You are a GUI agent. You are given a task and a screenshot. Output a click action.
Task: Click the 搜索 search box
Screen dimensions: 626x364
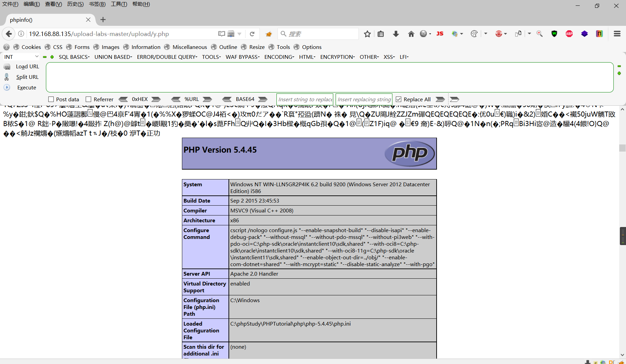point(318,34)
